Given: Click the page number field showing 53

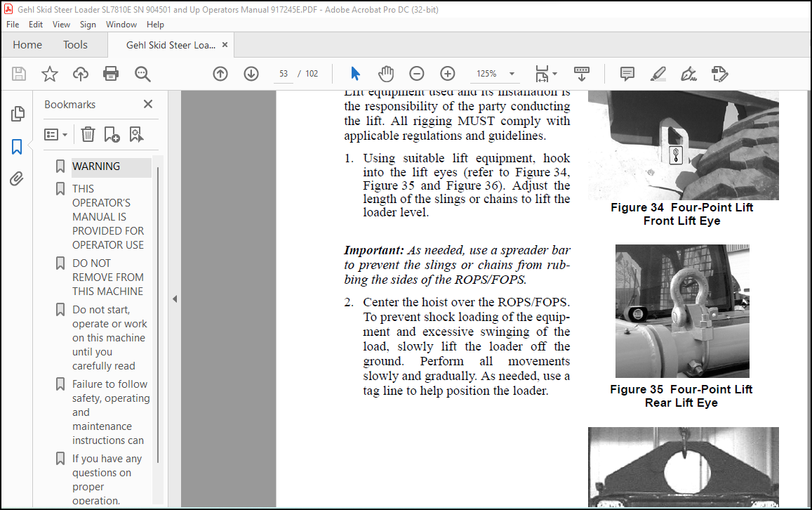Looking at the screenshot, I should click(284, 74).
